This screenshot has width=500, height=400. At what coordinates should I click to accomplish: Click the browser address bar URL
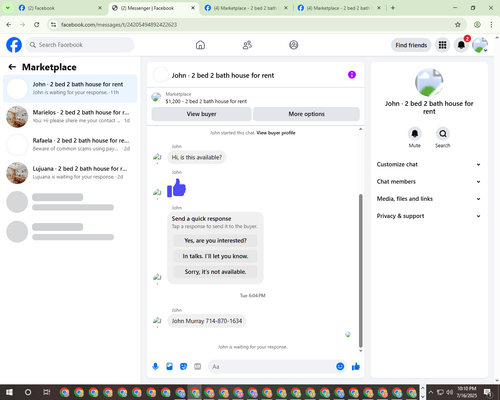coord(119,25)
